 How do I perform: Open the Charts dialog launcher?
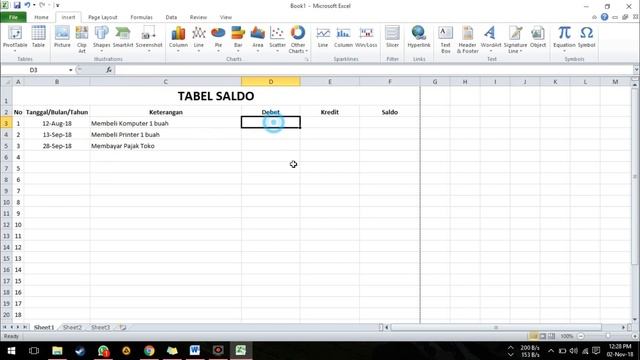click(307, 60)
